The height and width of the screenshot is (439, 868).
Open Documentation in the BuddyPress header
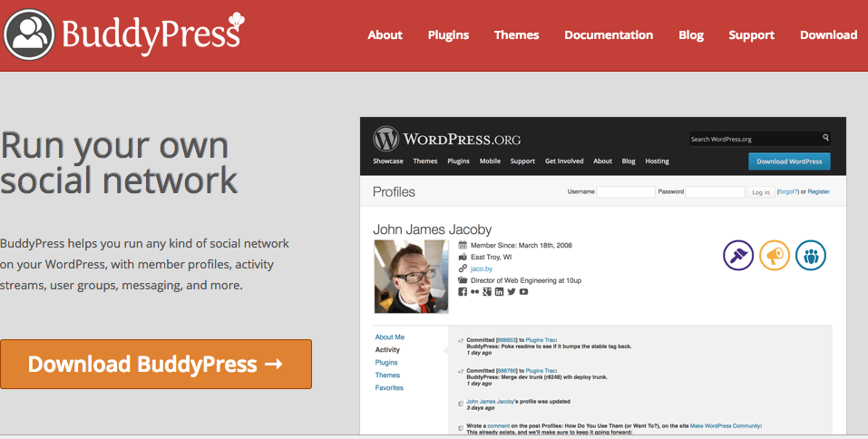[x=609, y=34]
